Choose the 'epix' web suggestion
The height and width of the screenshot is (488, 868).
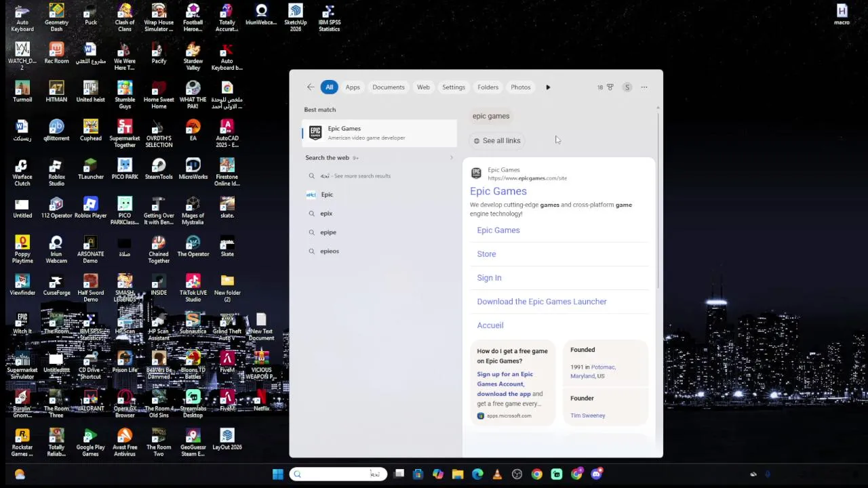pyautogui.click(x=380, y=213)
